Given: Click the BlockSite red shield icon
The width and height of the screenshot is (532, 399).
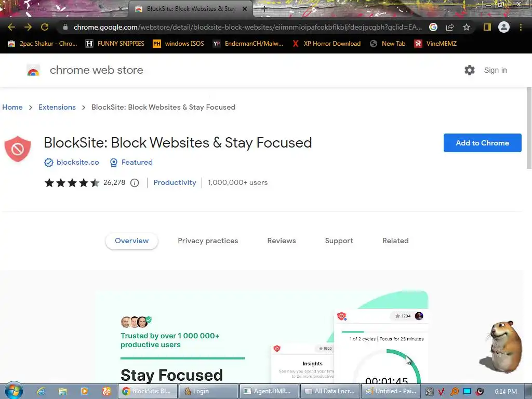Looking at the screenshot, I should pos(18,149).
